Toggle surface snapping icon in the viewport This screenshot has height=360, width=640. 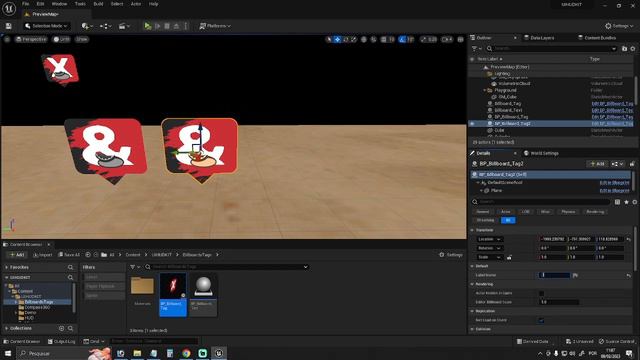click(x=373, y=39)
